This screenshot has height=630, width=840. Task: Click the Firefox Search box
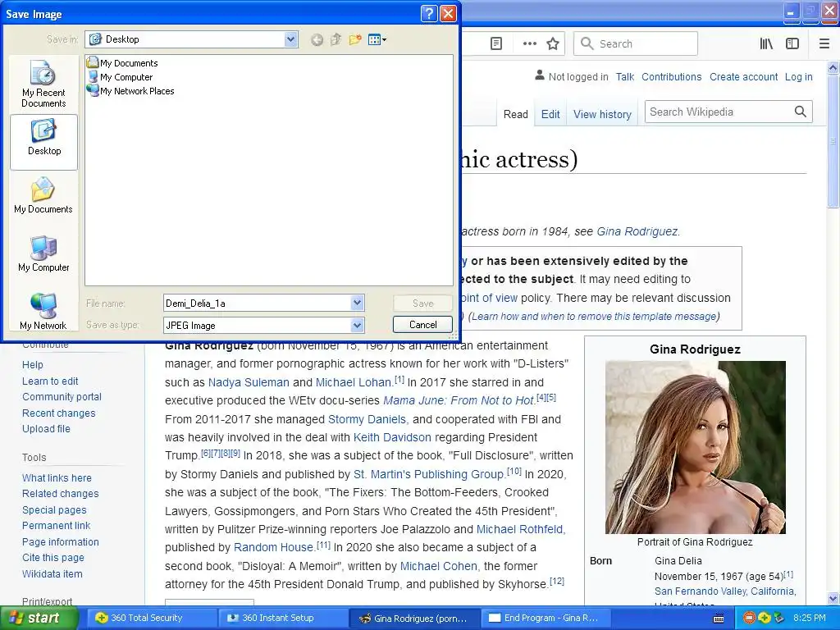pos(636,44)
